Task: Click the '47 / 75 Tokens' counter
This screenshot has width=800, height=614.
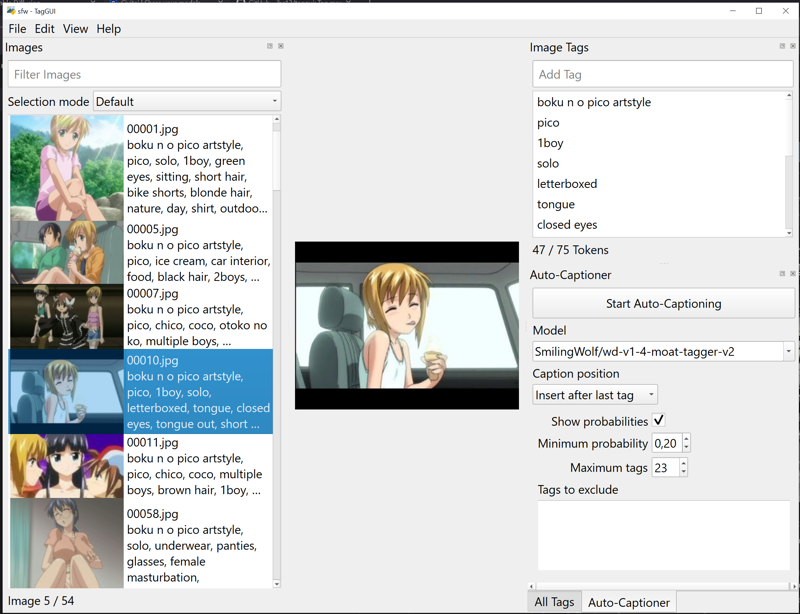Action: (x=570, y=250)
